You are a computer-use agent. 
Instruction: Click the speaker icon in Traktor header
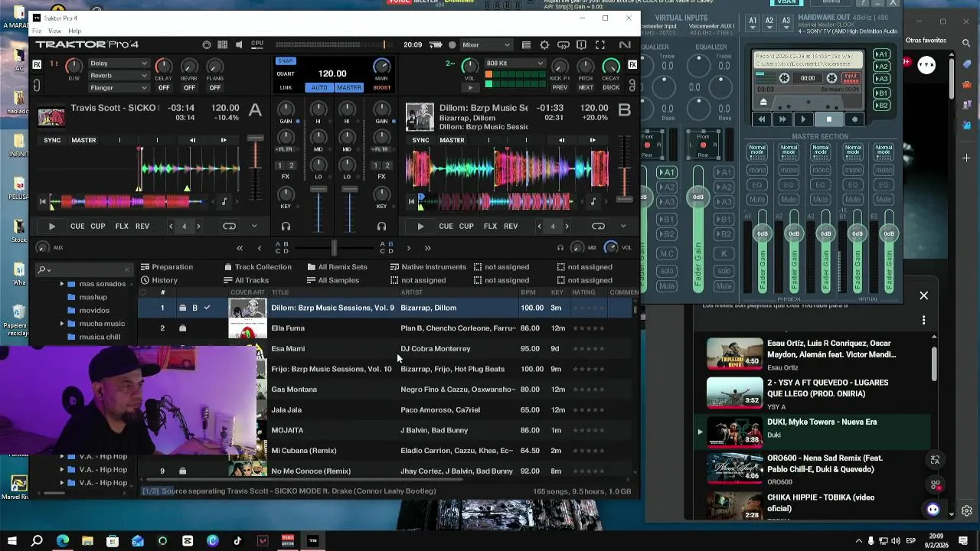pyautogui.click(x=239, y=45)
